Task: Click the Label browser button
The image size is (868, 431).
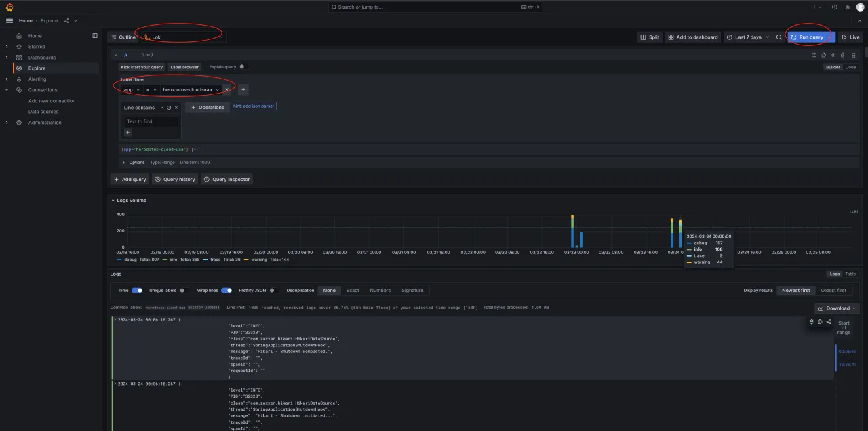Action: (x=184, y=67)
